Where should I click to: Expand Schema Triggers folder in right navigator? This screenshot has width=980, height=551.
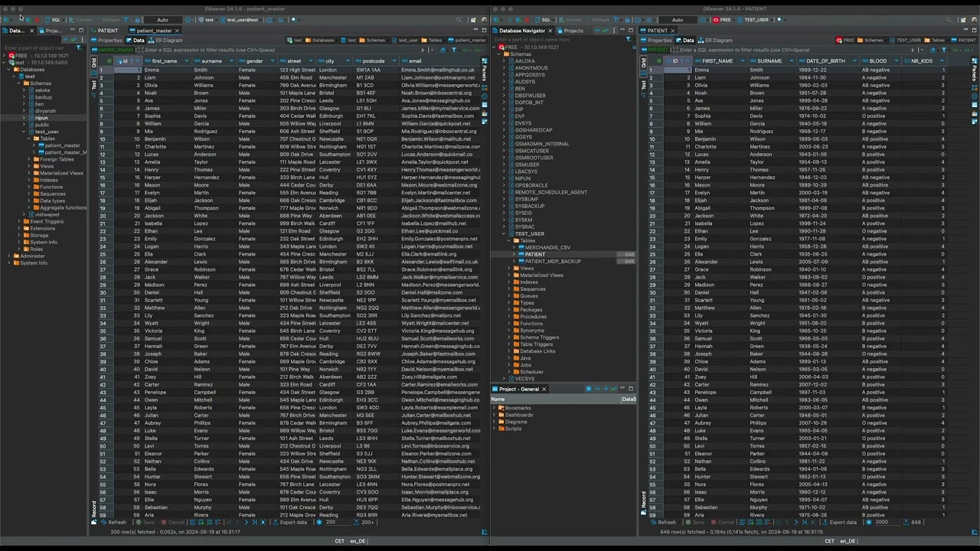[510, 337]
